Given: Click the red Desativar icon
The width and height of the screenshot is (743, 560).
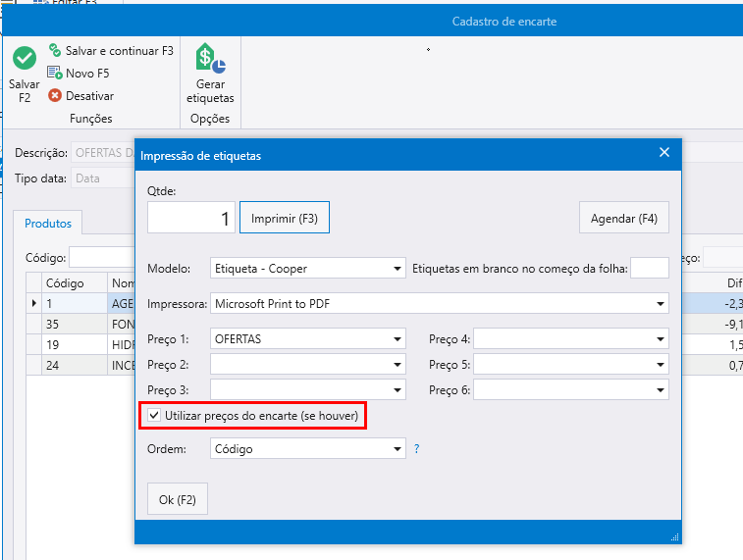Looking at the screenshot, I should pos(55,96).
